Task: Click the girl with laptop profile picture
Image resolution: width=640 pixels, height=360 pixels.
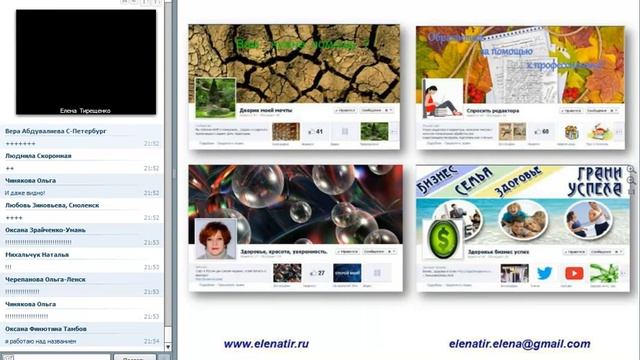Action: tap(442, 98)
